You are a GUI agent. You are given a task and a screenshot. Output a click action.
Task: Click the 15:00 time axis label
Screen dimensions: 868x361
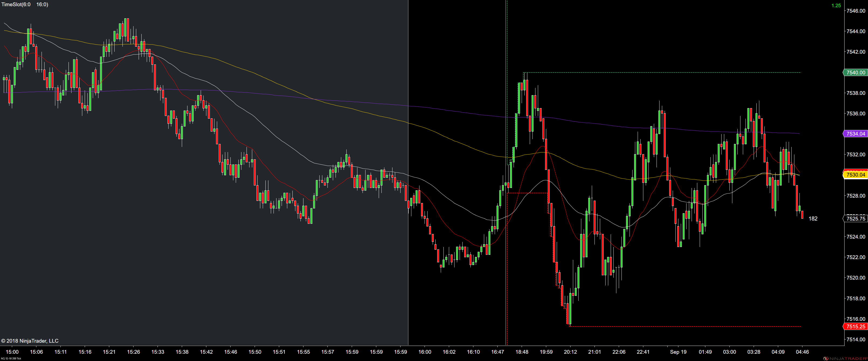[x=12, y=352]
